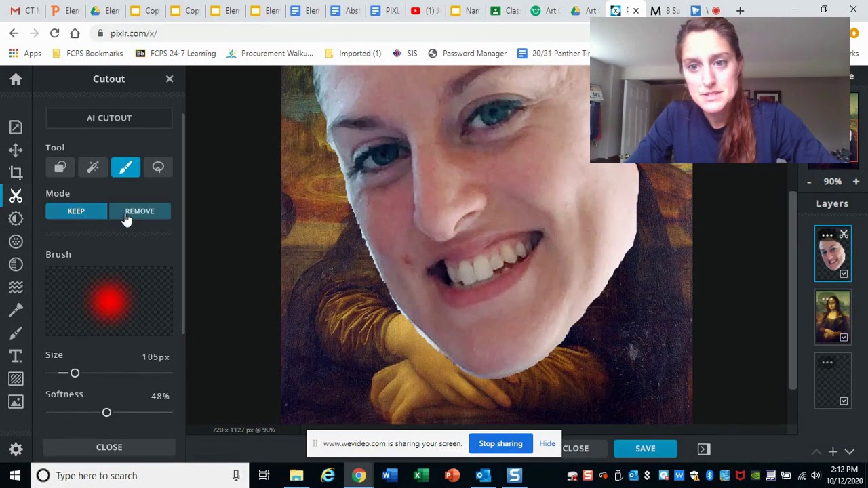Open a new browser tab
The width and height of the screenshot is (868, 488).
click(x=740, y=11)
